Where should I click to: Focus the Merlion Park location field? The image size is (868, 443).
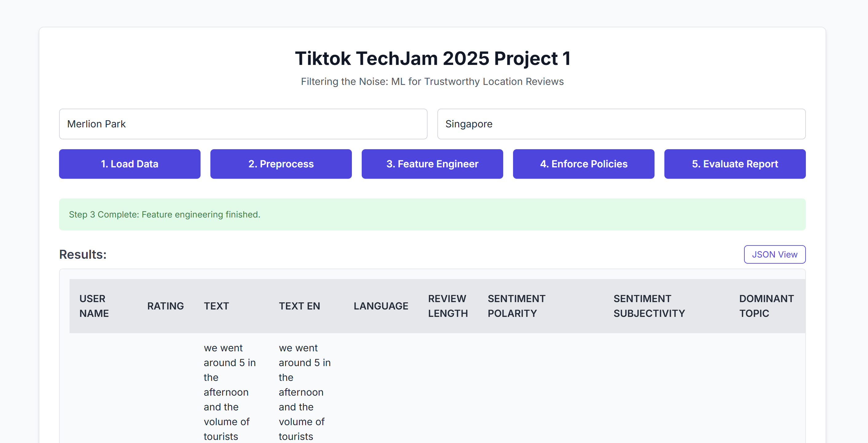(243, 124)
